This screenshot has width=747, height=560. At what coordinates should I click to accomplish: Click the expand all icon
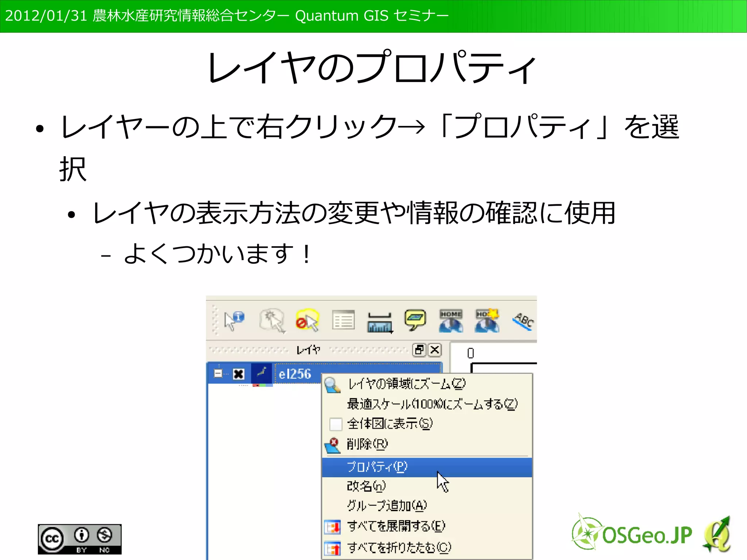[x=332, y=527]
